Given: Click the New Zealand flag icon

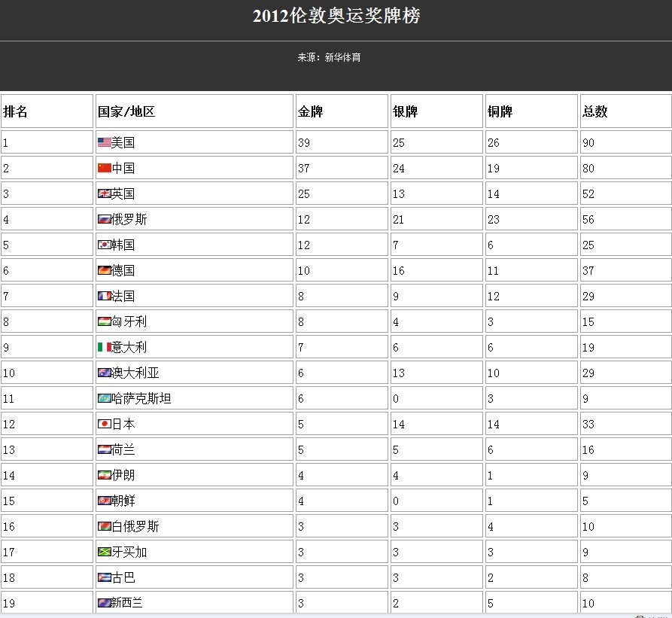Looking at the screenshot, I should (104, 603).
